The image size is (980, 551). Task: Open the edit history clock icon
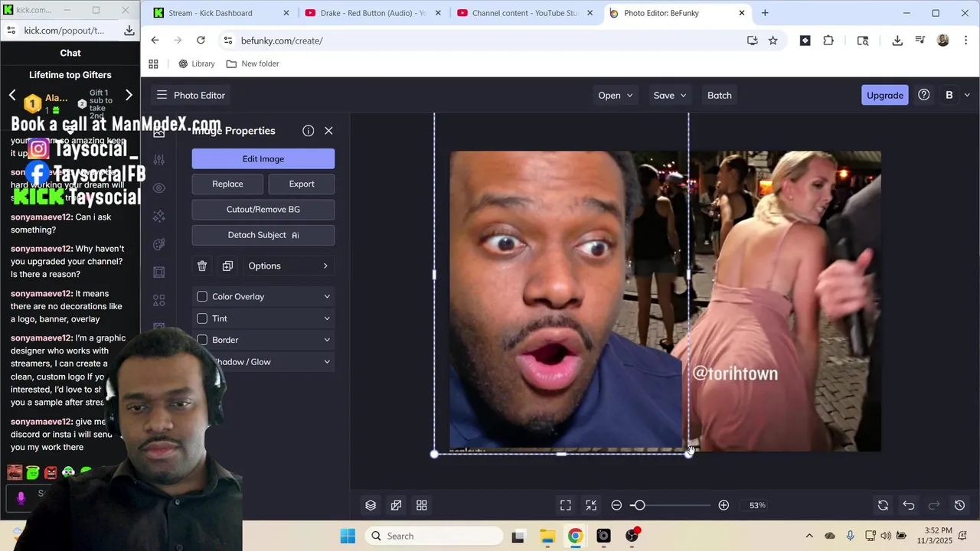pos(959,505)
